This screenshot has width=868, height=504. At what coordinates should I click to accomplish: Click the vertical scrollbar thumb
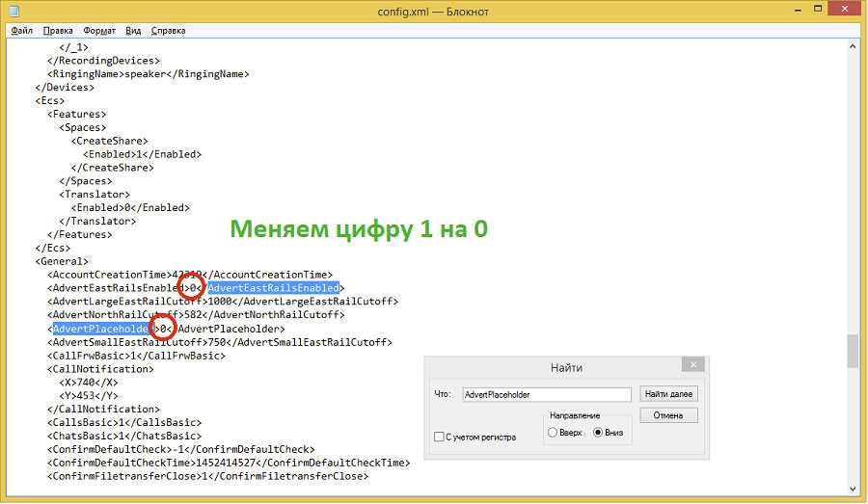(852, 351)
